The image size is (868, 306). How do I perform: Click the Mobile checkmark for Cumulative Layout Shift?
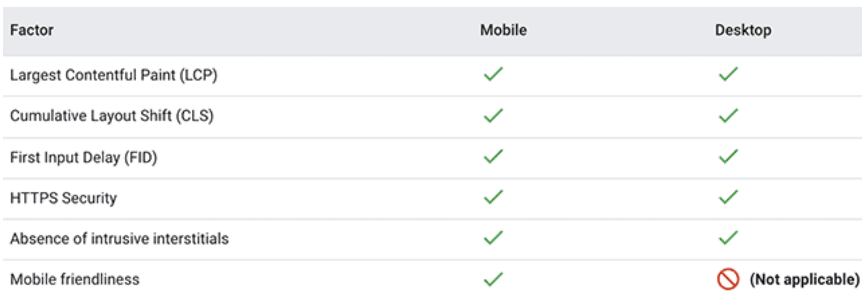tap(493, 115)
